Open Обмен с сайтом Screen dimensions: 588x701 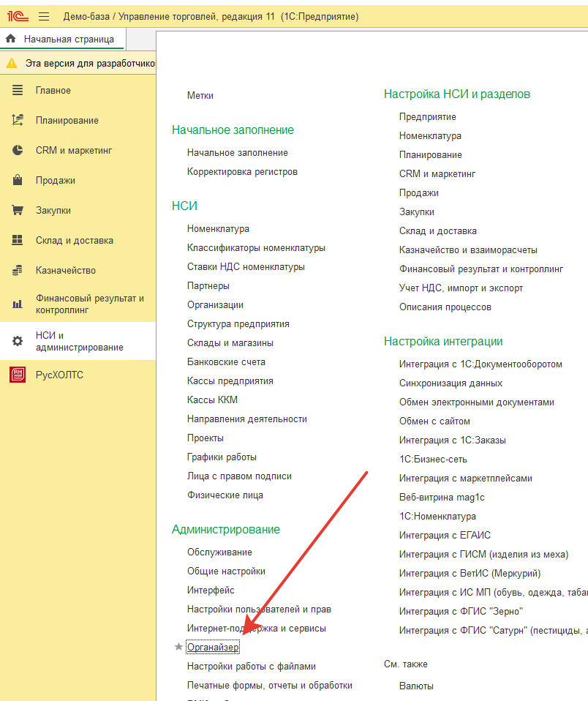(x=434, y=421)
